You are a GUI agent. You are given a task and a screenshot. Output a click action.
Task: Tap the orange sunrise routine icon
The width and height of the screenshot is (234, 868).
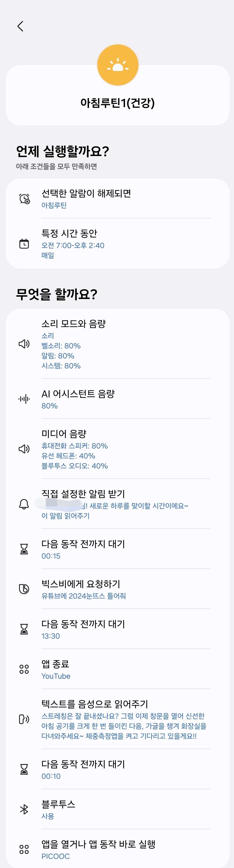(118, 65)
